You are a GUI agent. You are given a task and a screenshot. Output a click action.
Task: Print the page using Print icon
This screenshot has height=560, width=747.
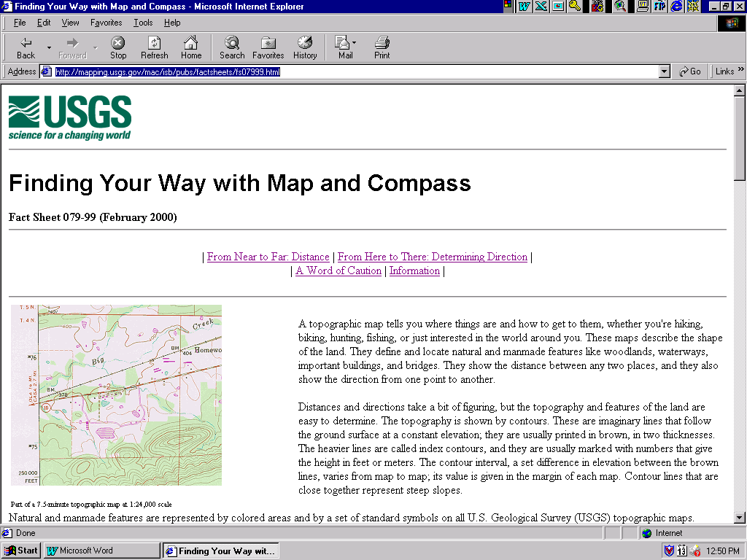point(382,44)
